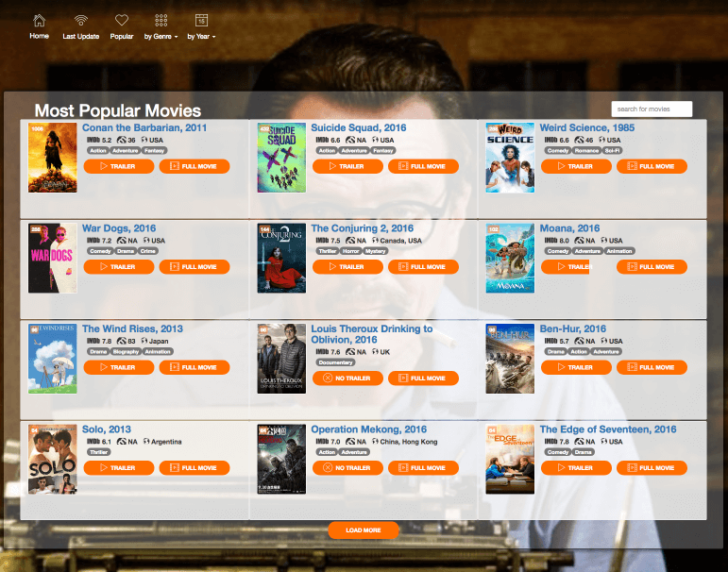Click No Trailer for Operation Mekong

(x=347, y=468)
